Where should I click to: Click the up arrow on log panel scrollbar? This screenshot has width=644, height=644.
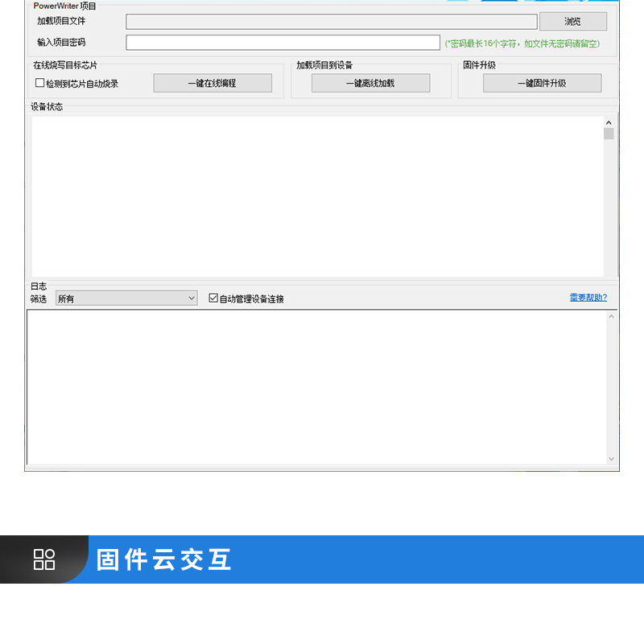point(611,317)
